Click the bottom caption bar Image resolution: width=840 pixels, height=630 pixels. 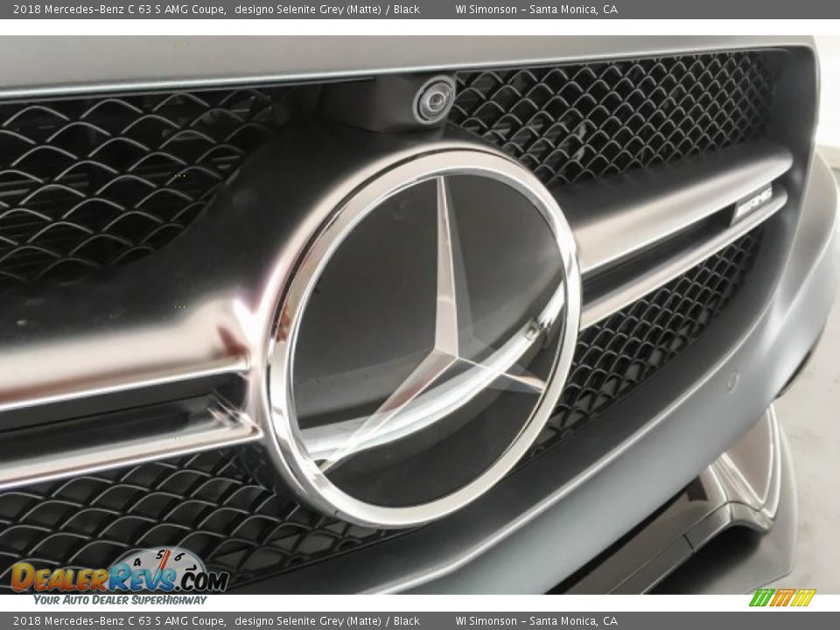(420, 622)
